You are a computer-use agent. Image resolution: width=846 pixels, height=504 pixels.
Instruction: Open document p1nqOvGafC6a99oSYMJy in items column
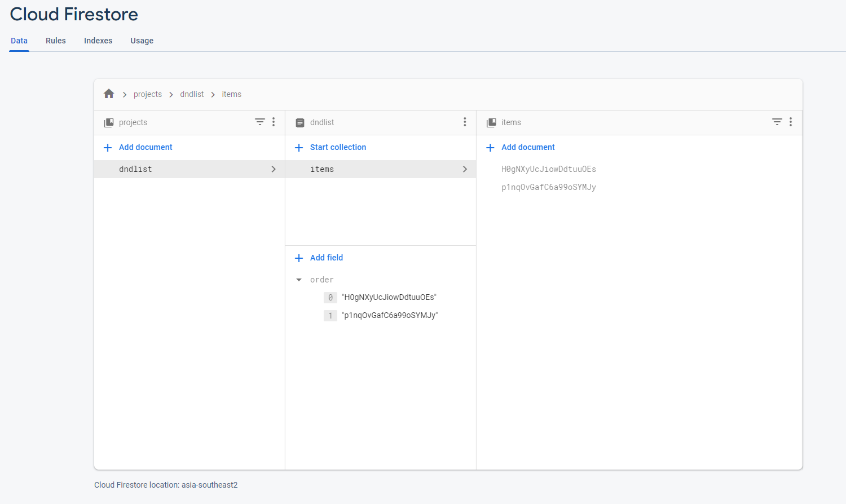(549, 187)
